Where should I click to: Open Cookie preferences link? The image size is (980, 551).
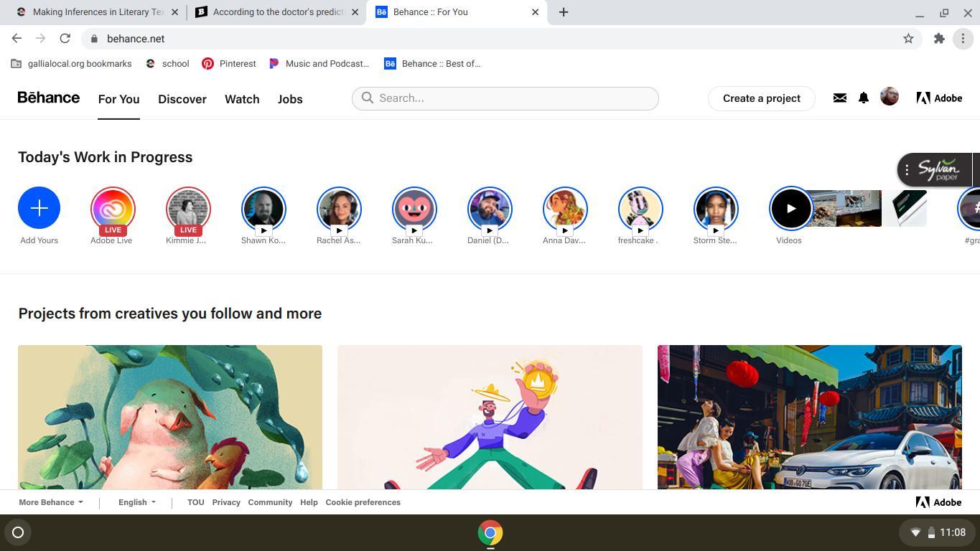(363, 502)
